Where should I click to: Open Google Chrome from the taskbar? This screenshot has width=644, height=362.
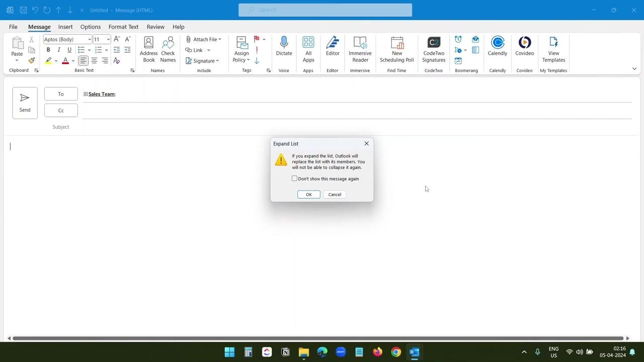point(396,352)
